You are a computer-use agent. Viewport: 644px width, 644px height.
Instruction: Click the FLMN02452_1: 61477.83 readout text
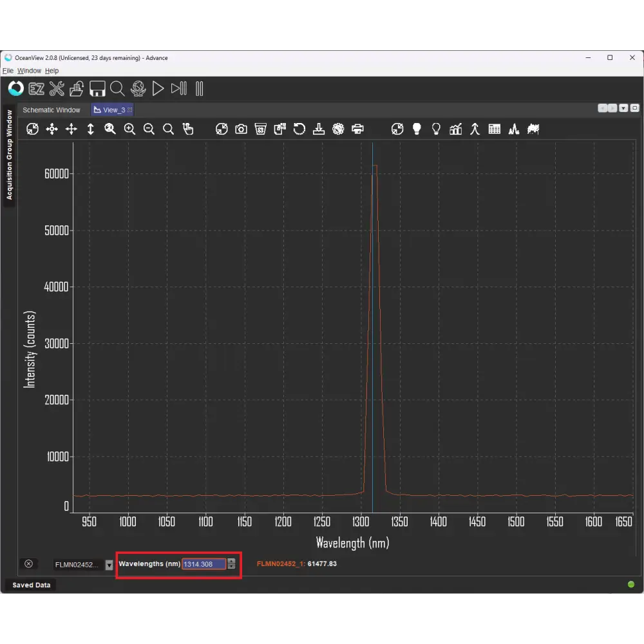point(296,564)
